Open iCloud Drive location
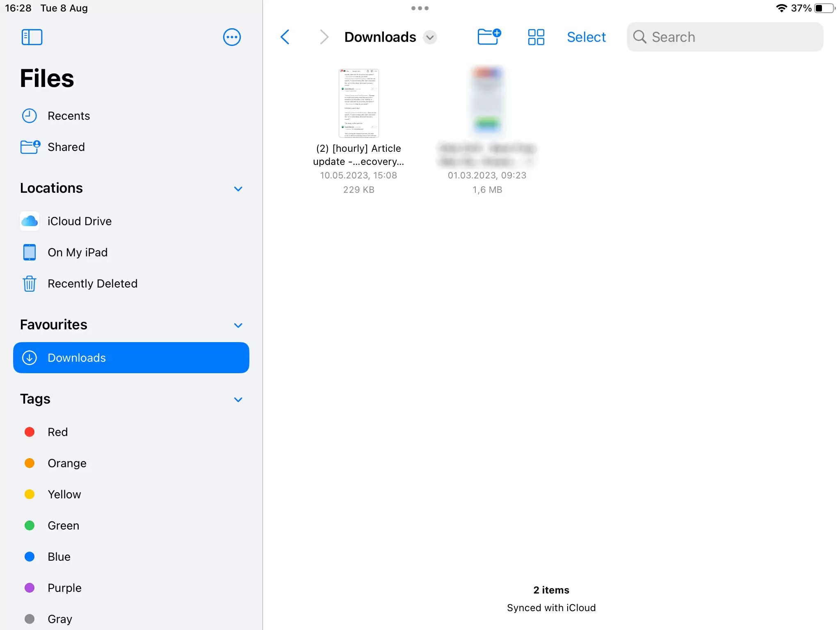 [79, 221]
